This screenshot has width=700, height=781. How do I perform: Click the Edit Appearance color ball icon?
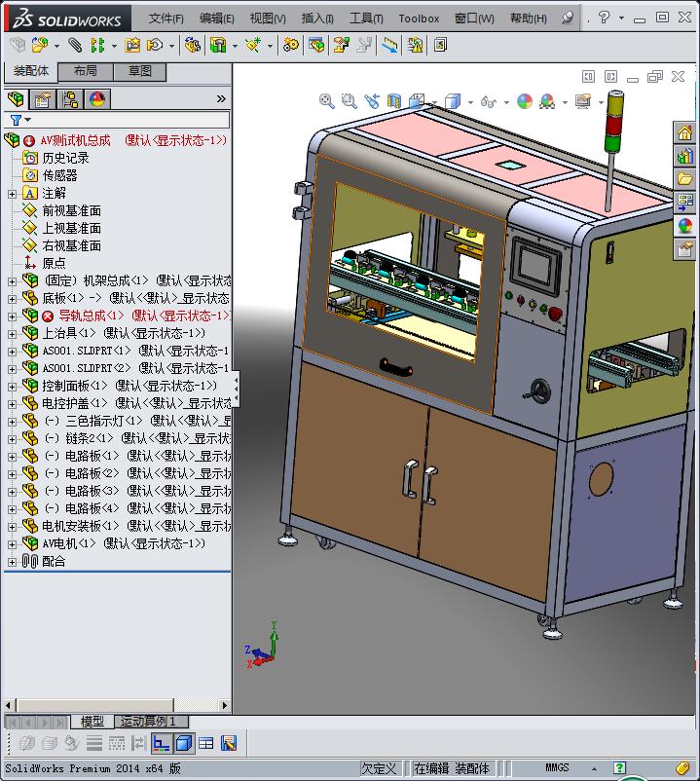524,101
